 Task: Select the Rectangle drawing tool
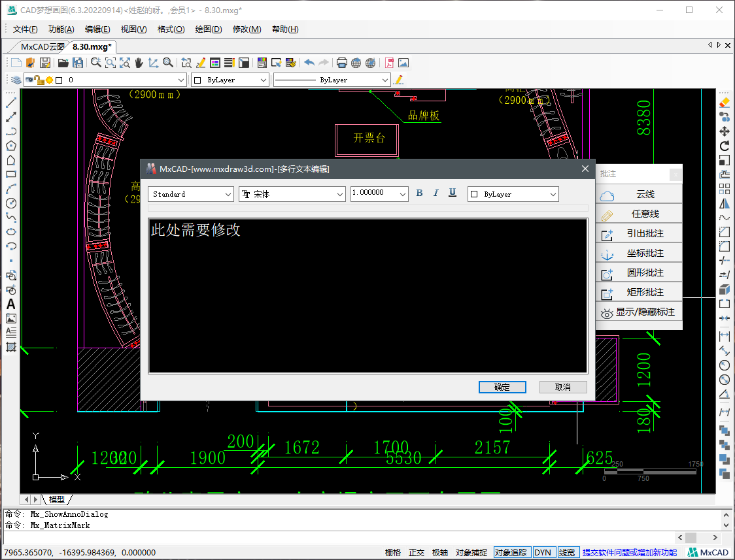pyautogui.click(x=10, y=174)
